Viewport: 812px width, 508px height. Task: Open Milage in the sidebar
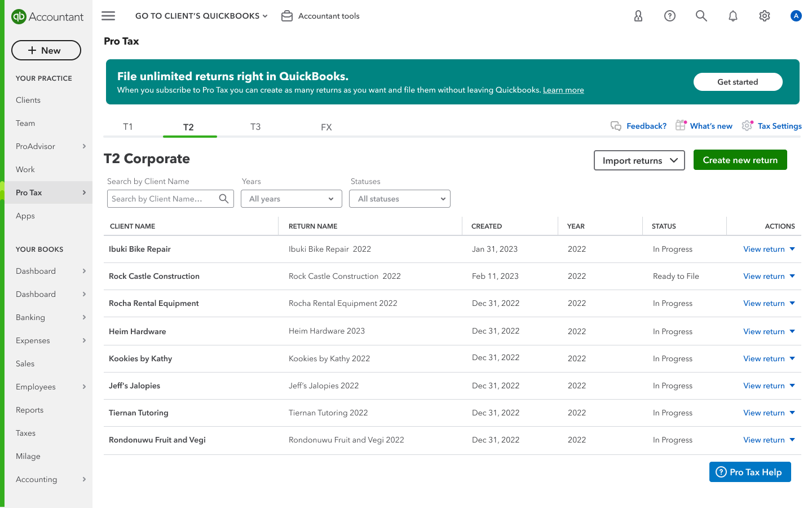[x=28, y=456]
